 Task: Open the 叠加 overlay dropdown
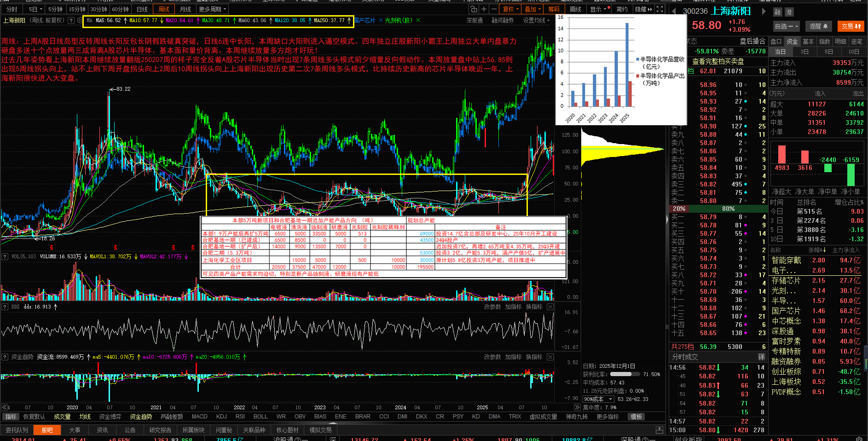[x=533, y=9]
